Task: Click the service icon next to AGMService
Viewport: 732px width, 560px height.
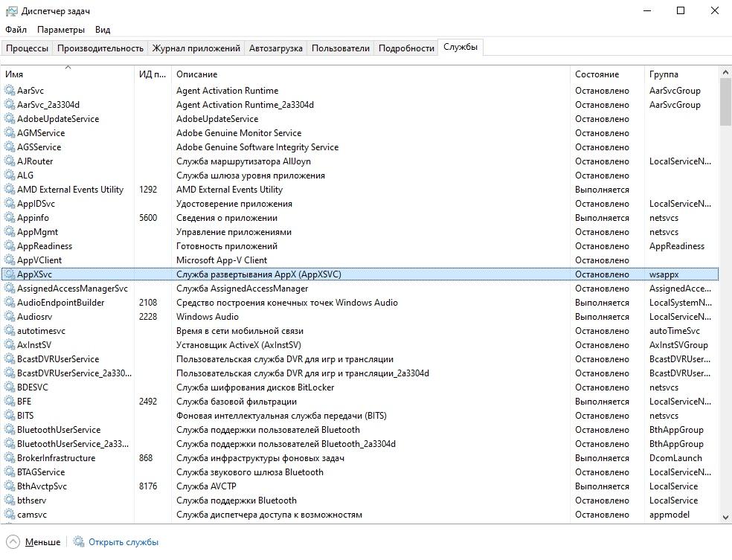Action: [x=10, y=132]
